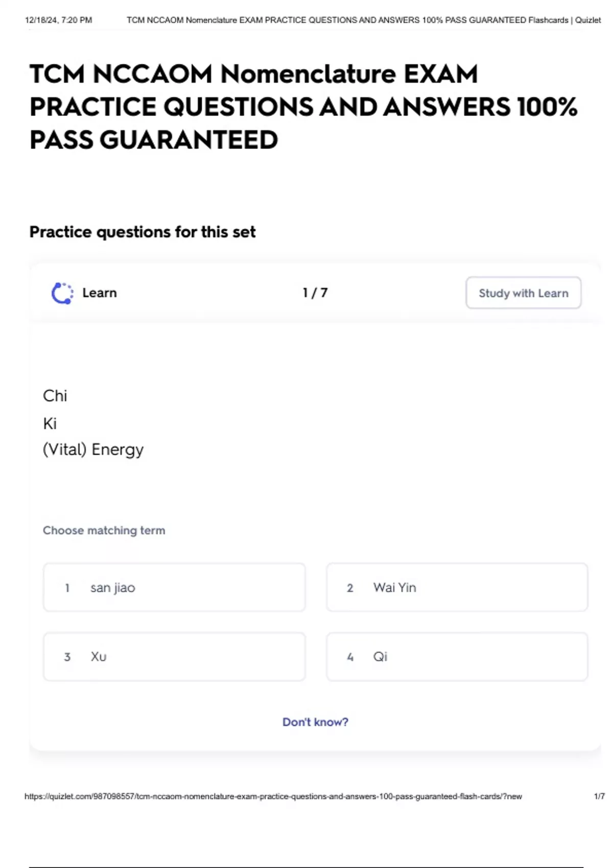Click the "Ki" definition line
613x868 pixels.
[x=50, y=423]
